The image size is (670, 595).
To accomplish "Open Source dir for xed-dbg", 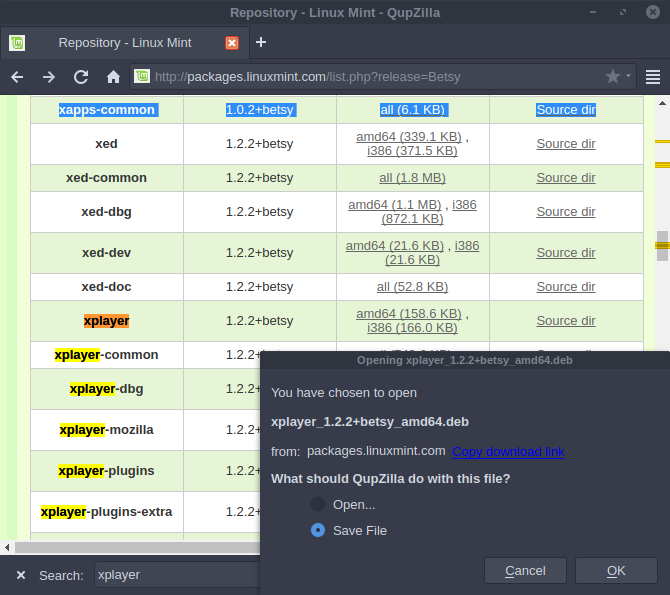I will (566, 212).
